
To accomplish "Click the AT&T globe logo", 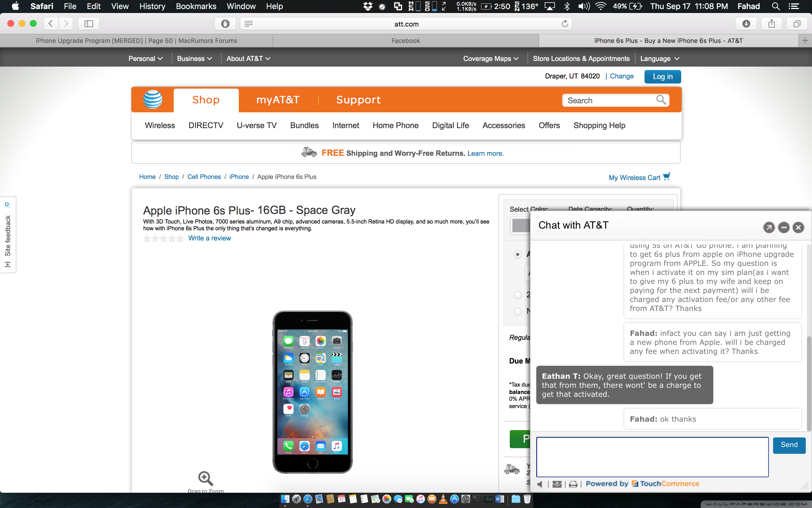I will [153, 99].
